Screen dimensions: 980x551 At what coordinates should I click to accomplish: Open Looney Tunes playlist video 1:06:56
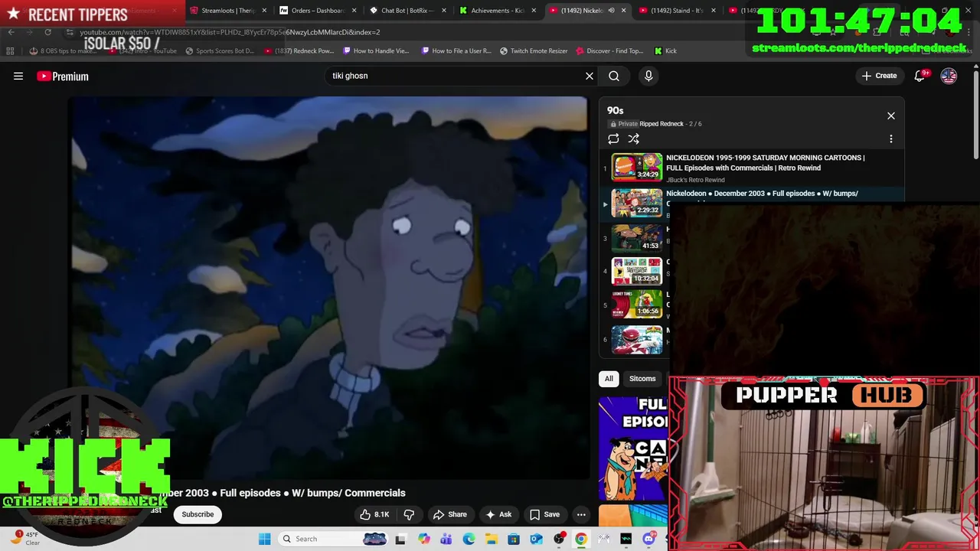(x=637, y=305)
